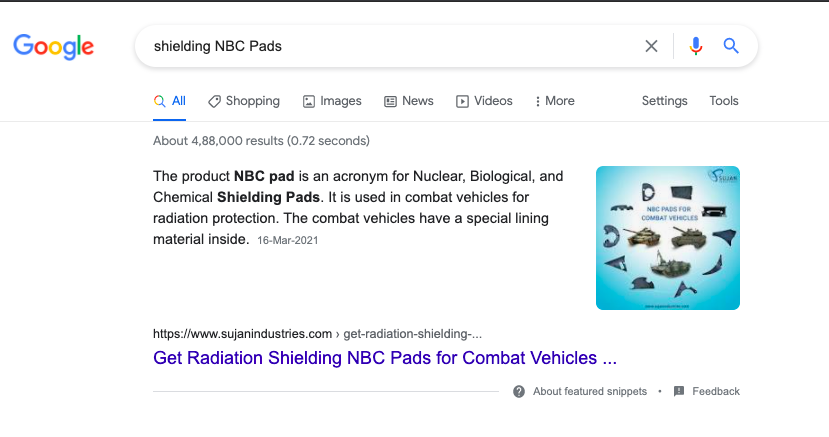Click the Shopping tag icon

[214, 101]
